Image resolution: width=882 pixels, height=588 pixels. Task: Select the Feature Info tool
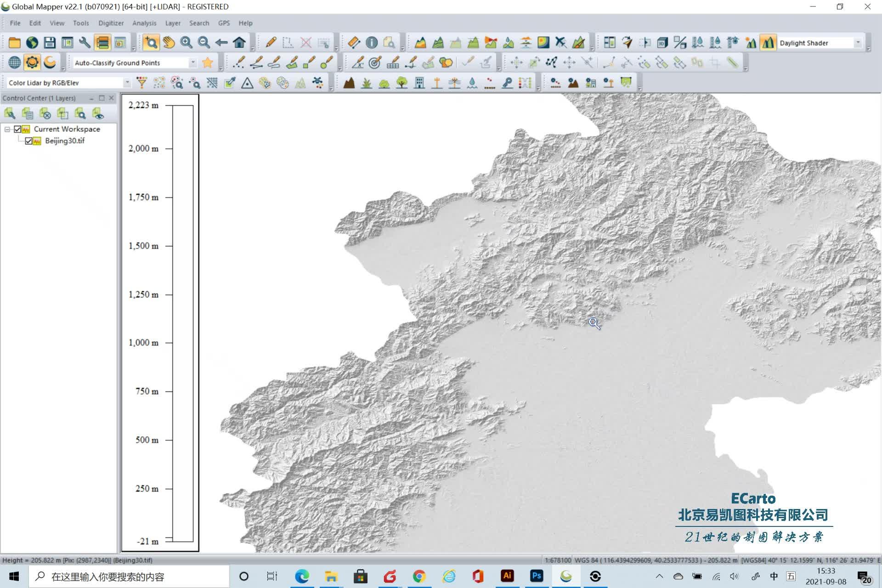point(372,43)
